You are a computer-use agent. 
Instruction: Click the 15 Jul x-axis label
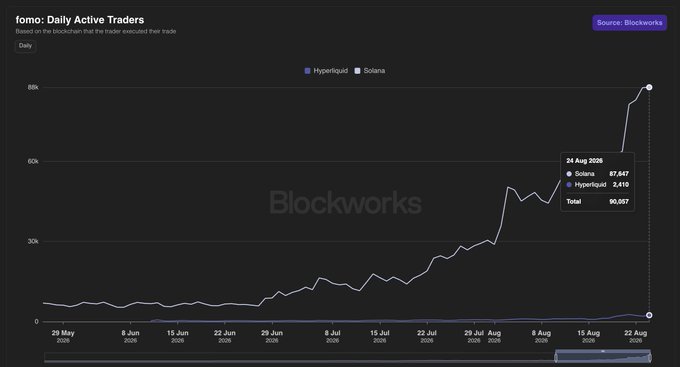tap(379, 336)
